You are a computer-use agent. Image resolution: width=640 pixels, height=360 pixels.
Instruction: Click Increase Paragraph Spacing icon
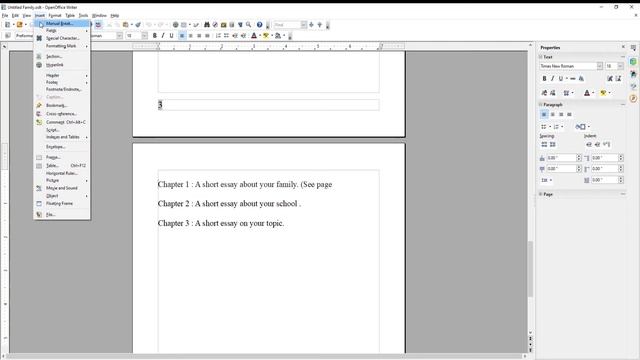[544, 144]
